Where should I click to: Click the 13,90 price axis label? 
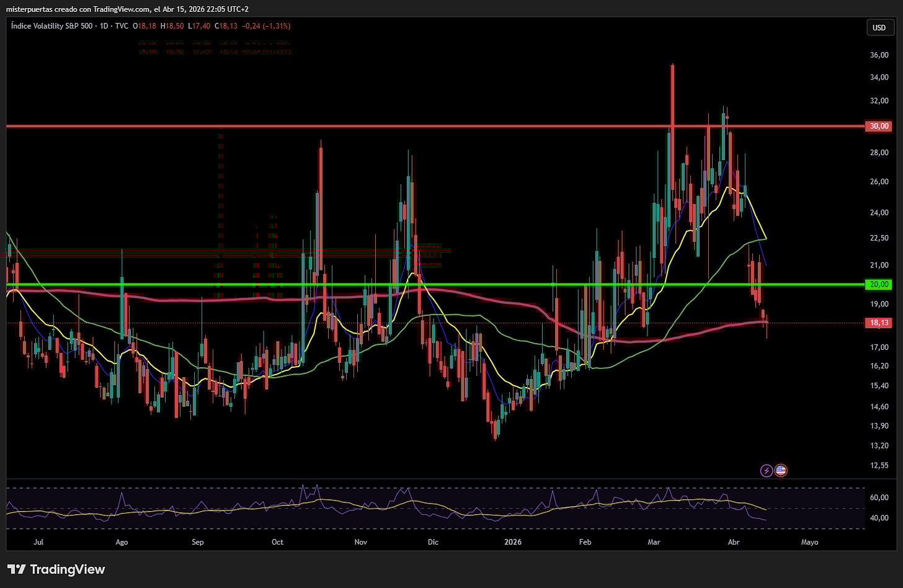click(x=879, y=425)
